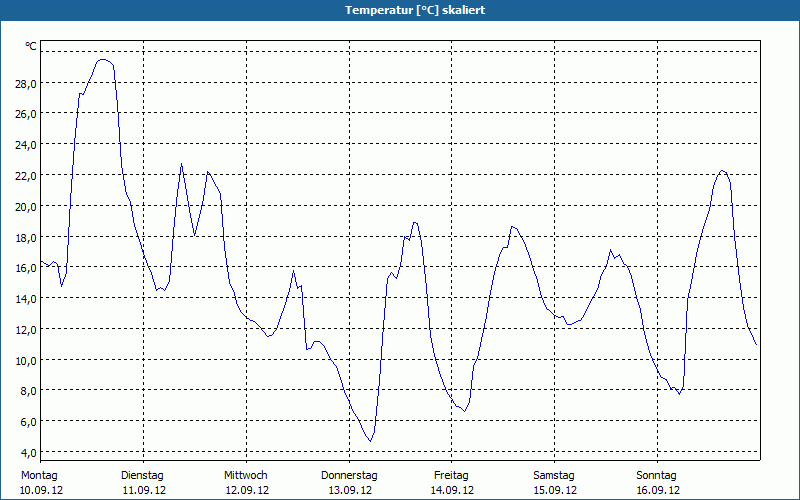Screen dimensions: 800x500
Task: Click the 14,0 axis label
Action: pyautogui.click(x=26, y=299)
